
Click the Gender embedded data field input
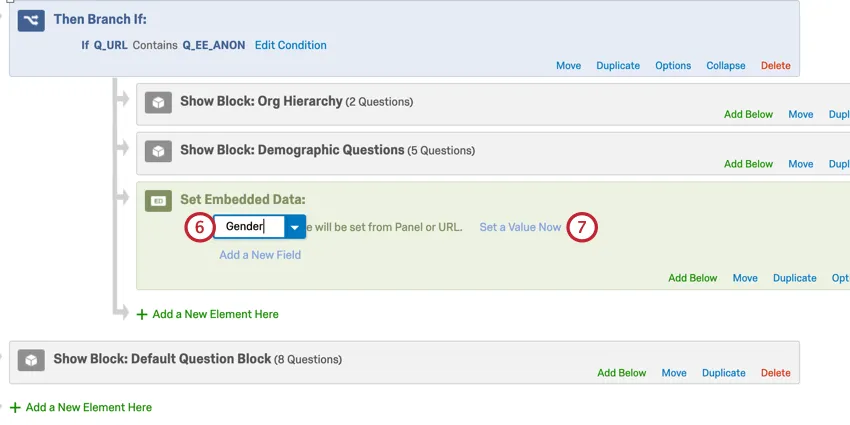click(x=248, y=227)
